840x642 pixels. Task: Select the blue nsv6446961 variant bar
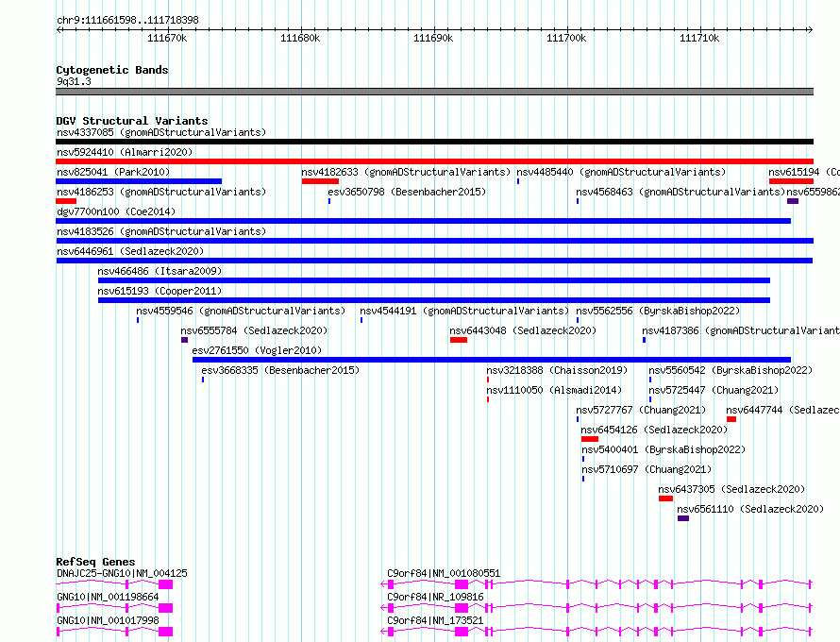434,261
